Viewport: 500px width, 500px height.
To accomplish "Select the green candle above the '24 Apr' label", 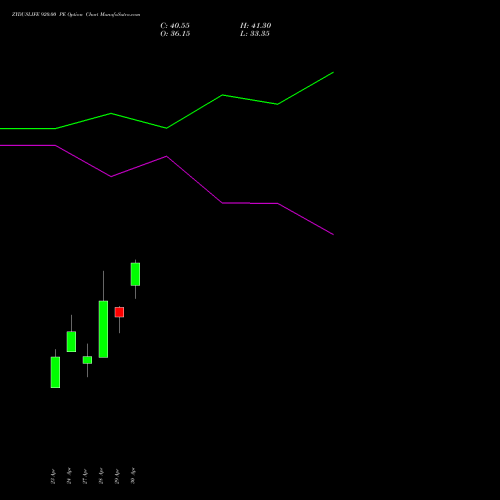I will point(71,341).
